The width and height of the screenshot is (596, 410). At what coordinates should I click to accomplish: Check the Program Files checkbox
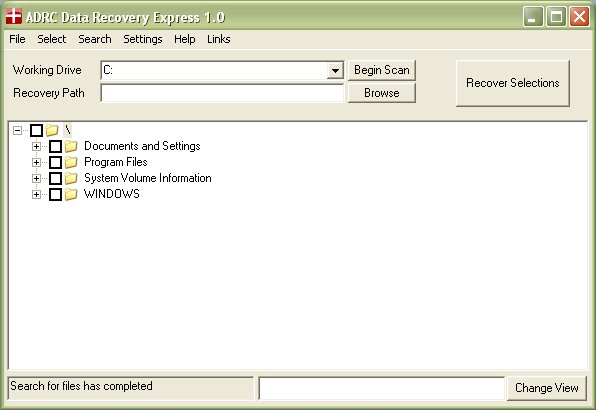tap(55, 162)
